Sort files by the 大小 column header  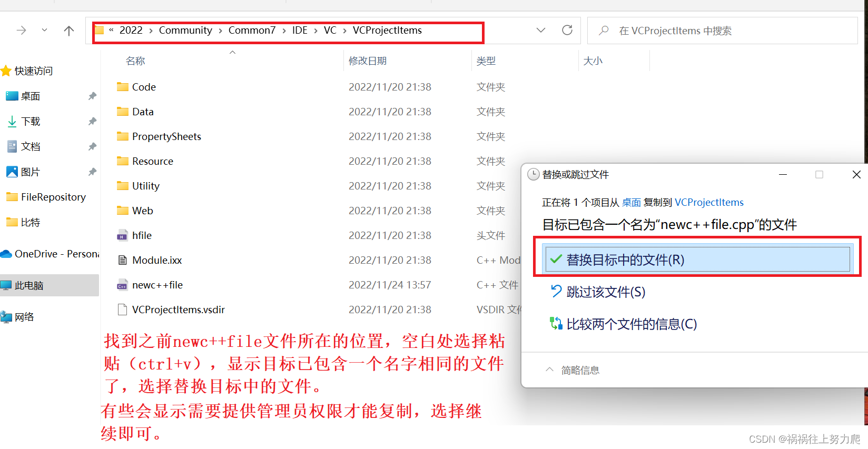(593, 61)
